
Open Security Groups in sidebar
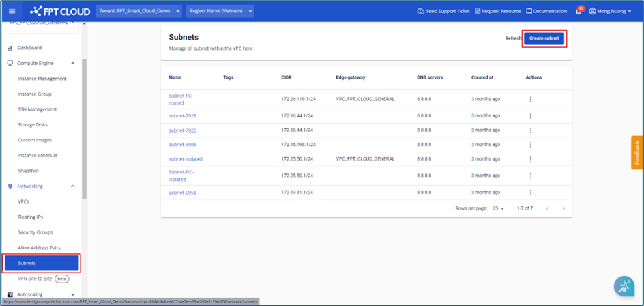click(x=35, y=232)
